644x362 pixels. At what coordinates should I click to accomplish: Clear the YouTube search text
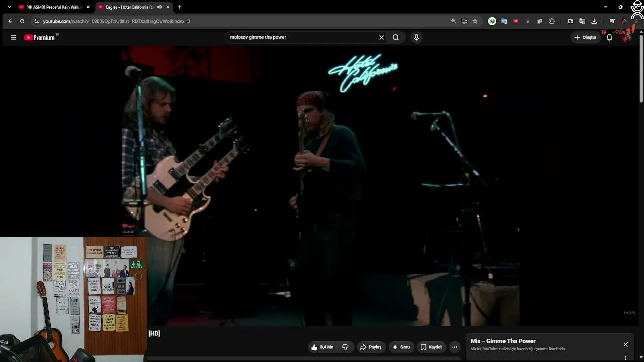coord(381,37)
